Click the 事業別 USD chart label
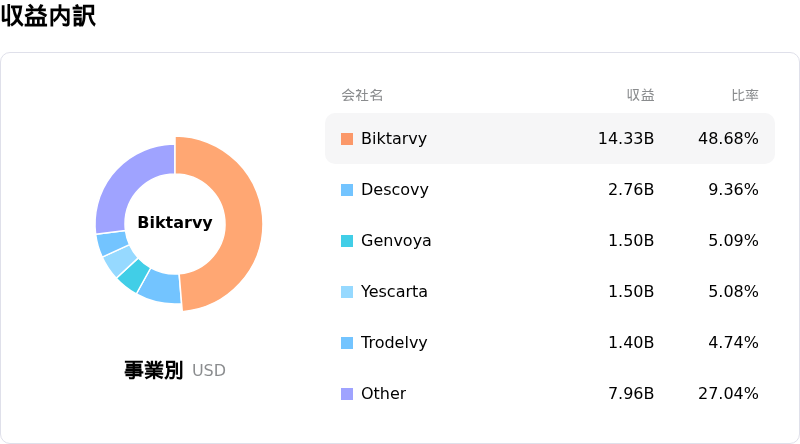The image size is (800, 444). coord(174,370)
